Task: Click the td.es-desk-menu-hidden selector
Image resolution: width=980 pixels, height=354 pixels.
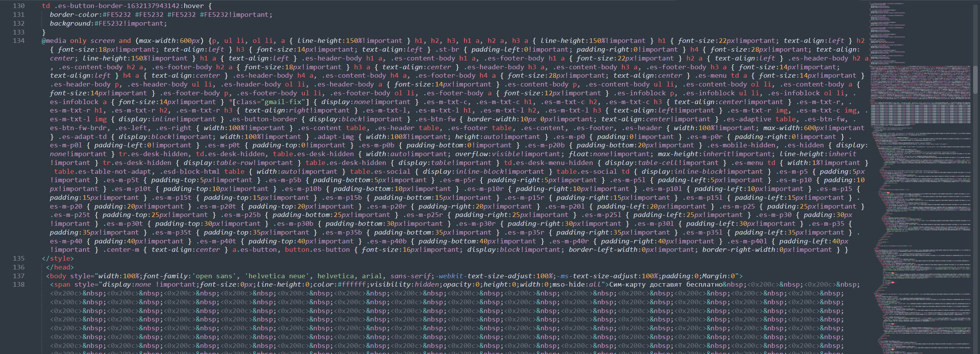Action: pos(548,163)
